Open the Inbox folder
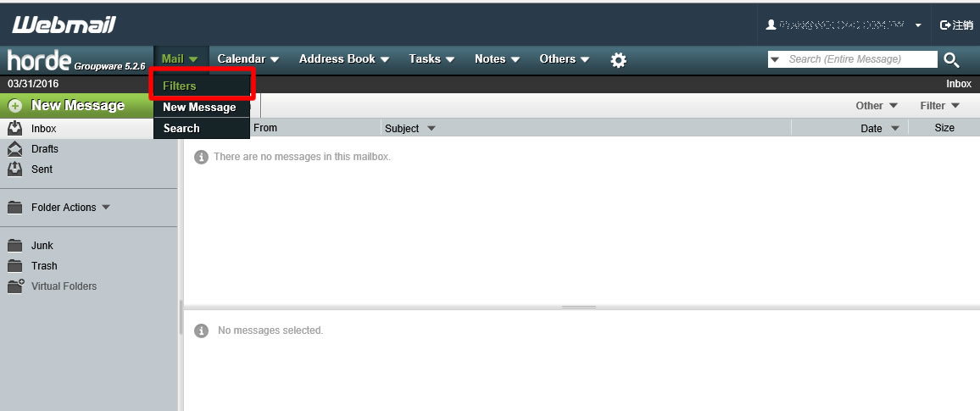980x411 pixels. point(43,129)
